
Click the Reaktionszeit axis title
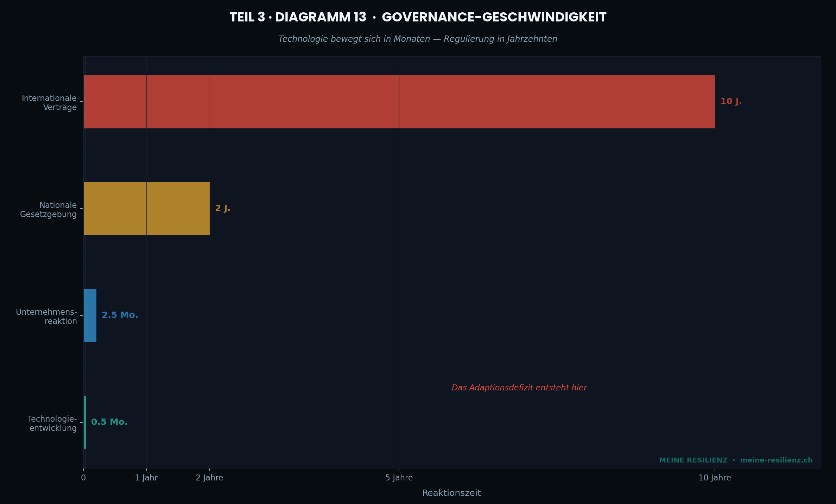452,493
